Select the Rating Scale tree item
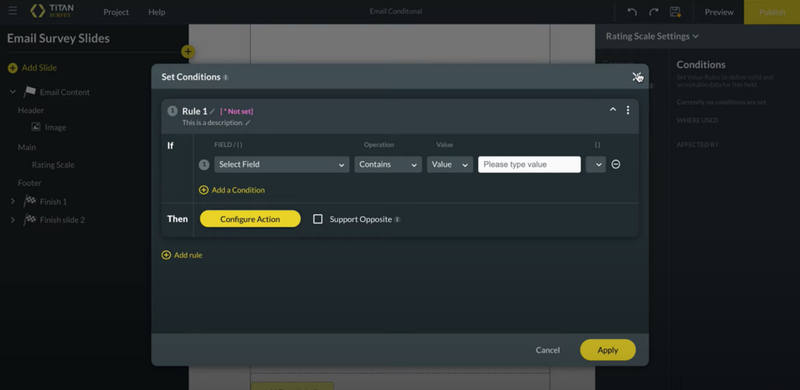The image size is (800, 390). 53,165
